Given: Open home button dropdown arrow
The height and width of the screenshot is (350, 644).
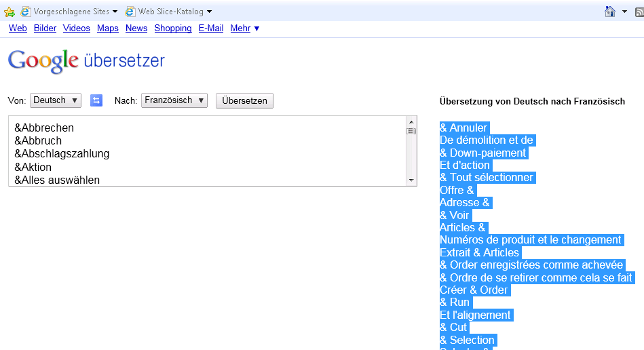Looking at the screenshot, I should tap(625, 12).
